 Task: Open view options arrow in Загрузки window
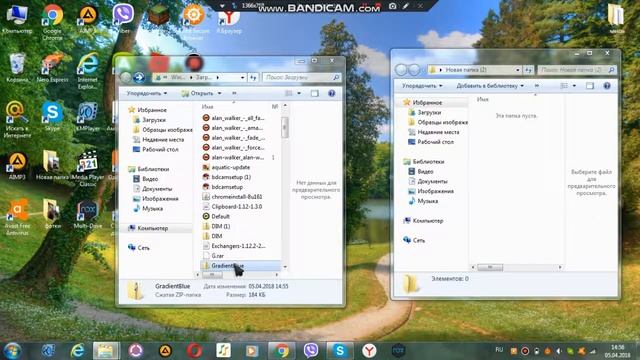pyautogui.click(x=299, y=93)
